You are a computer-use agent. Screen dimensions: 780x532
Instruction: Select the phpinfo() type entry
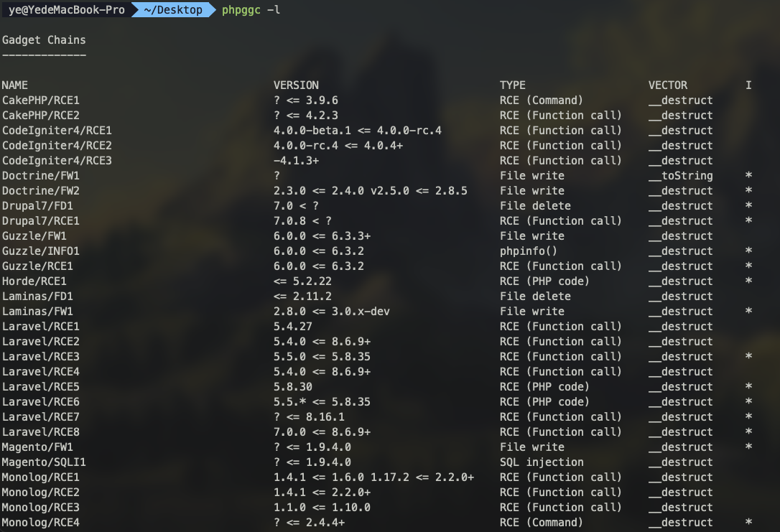tap(530, 251)
